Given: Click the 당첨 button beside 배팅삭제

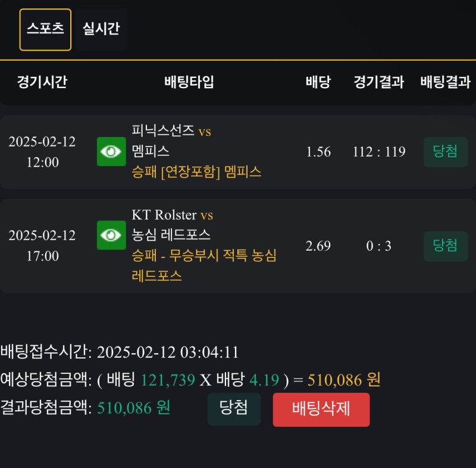Looking at the screenshot, I should coord(234,409).
